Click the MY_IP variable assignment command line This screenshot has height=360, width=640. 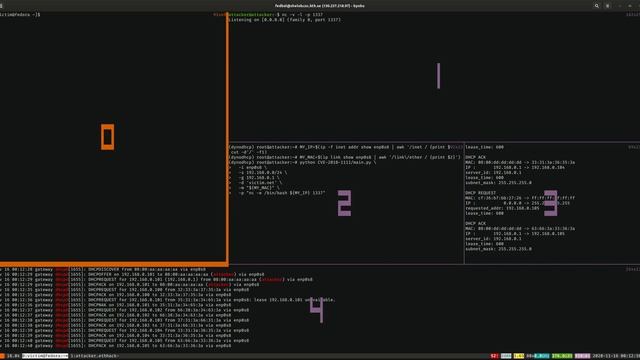pyautogui.click(x=346, y=149)
